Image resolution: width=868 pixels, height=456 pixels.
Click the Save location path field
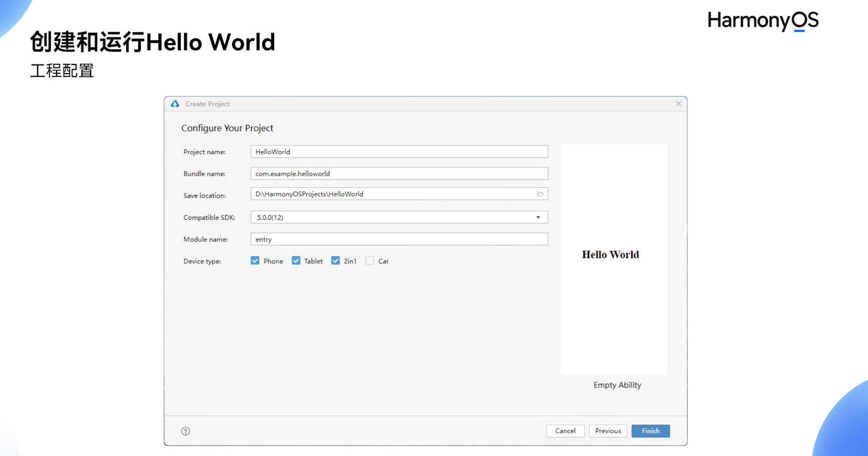(x=399, y=194)
